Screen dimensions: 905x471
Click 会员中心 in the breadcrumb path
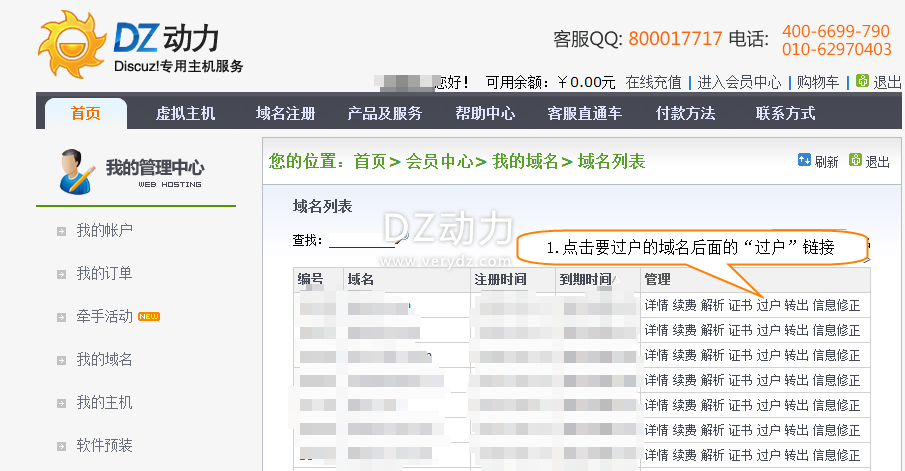tap(439, 161)
